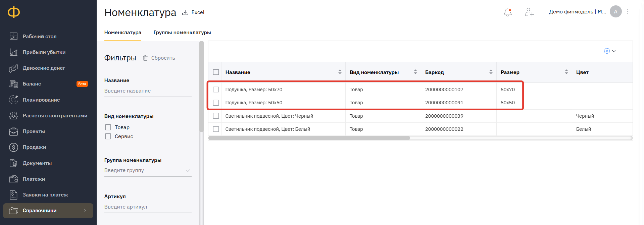The height and width of the screenshot is (225, 644).
Task: Sort table by Название column arrows
Action: (340, 72)
